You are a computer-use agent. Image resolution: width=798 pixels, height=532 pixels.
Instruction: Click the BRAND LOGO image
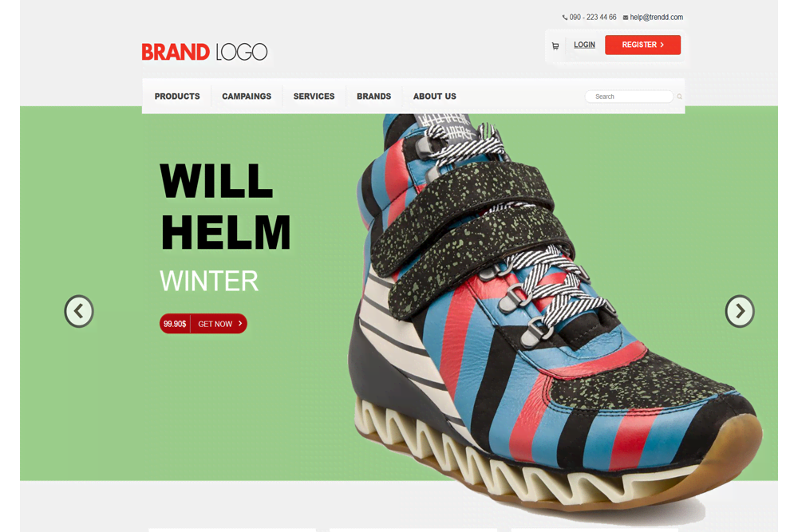(x=204, y=52)
